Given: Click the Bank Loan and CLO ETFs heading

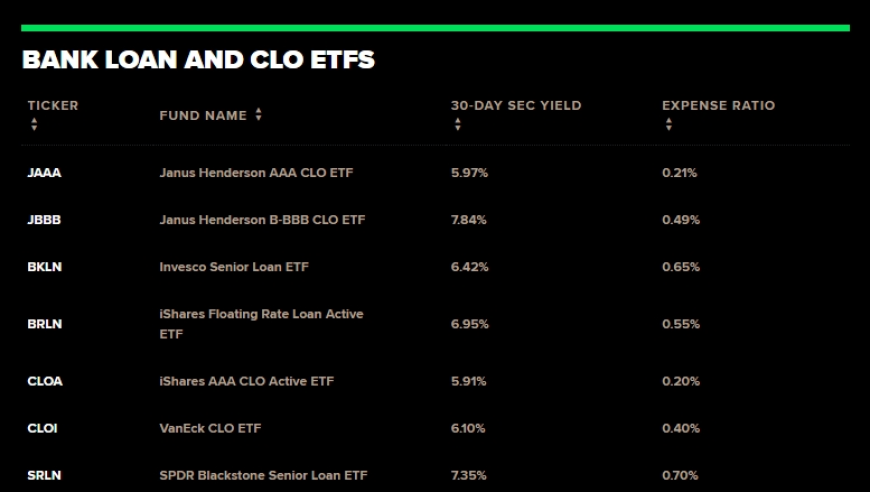Looking at the screenshot, I should (x=199, y=60).
